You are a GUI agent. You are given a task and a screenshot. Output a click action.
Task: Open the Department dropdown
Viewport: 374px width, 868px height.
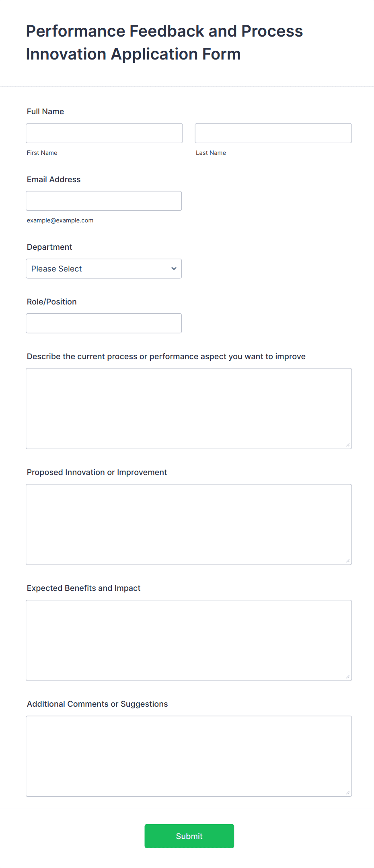point(104,269)
